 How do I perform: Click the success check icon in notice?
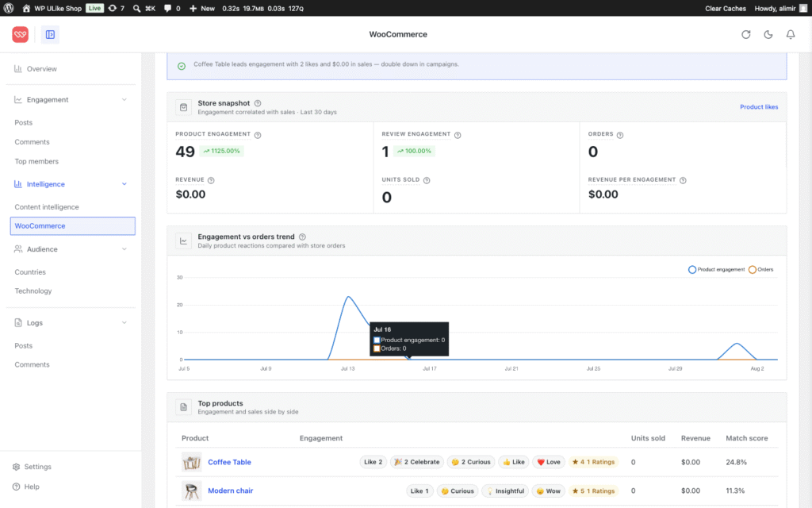[182, 67]
